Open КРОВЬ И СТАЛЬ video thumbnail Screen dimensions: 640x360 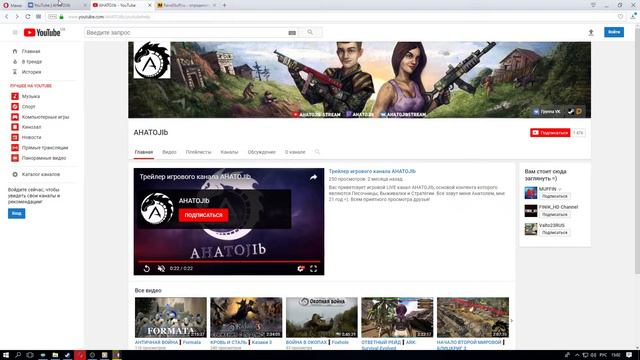[246, 317]
